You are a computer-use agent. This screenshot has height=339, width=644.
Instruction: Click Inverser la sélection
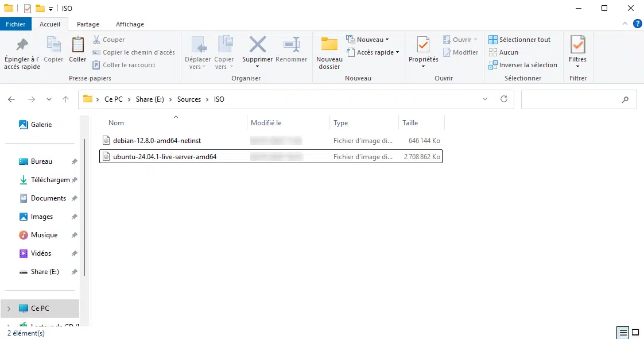(x=523, y=65)
